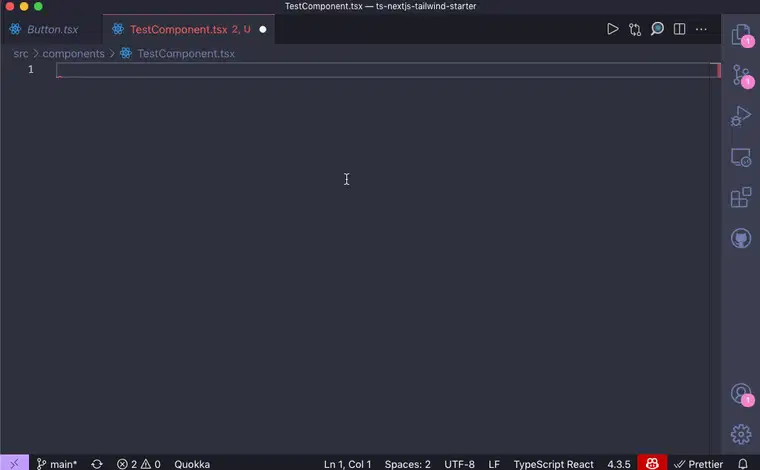Open the GitHub view in the activity bar
This screenshot has height=470, width=760.
point(740,238)
